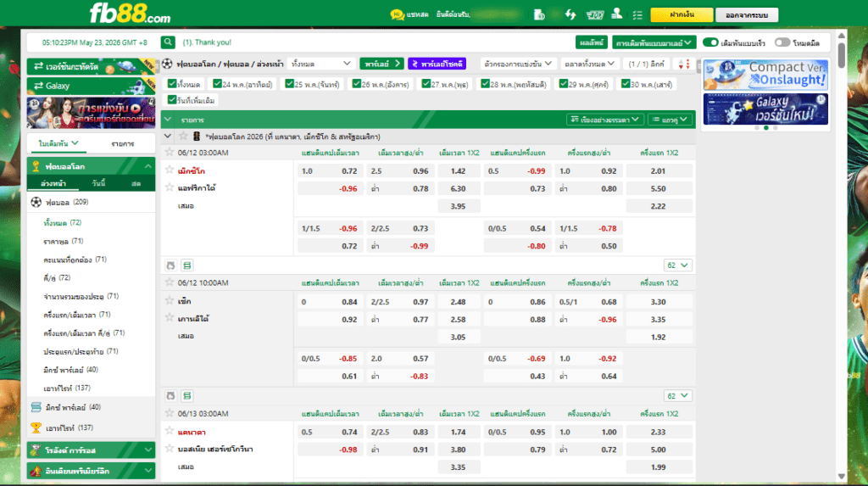Screen dimensions: 868x486
Task: Open statistics icon under the Mexico match
Action: [x=170, y=265]
